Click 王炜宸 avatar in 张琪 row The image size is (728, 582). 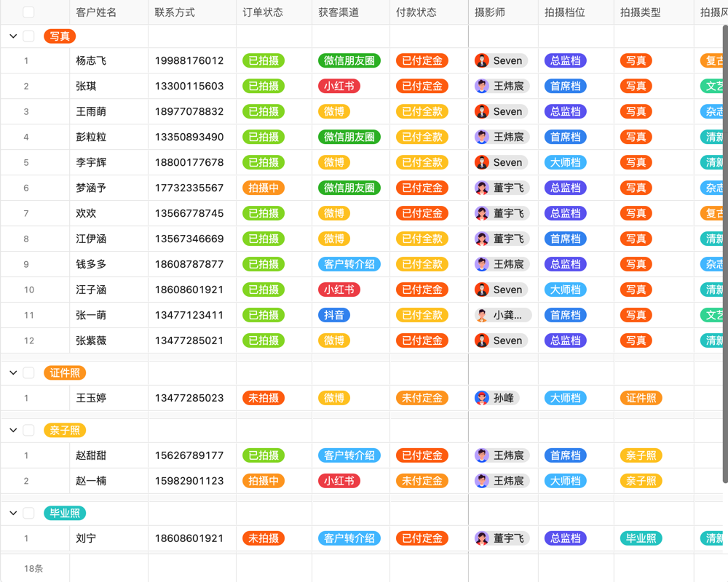click(x=482, y=86)
